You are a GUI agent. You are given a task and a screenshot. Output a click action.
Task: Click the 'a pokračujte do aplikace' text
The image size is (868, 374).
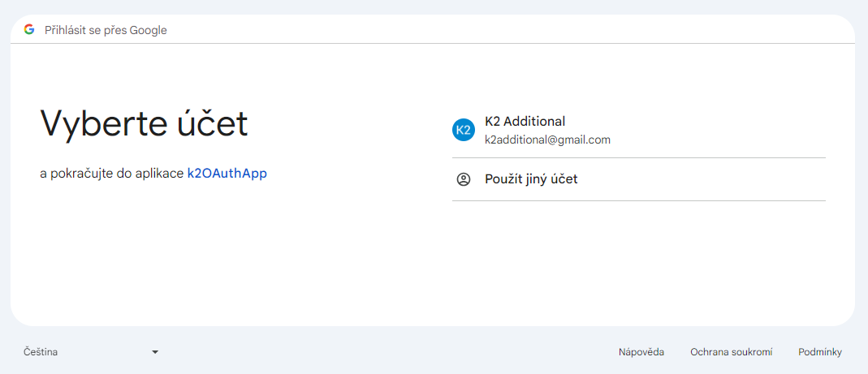point(111,174)
